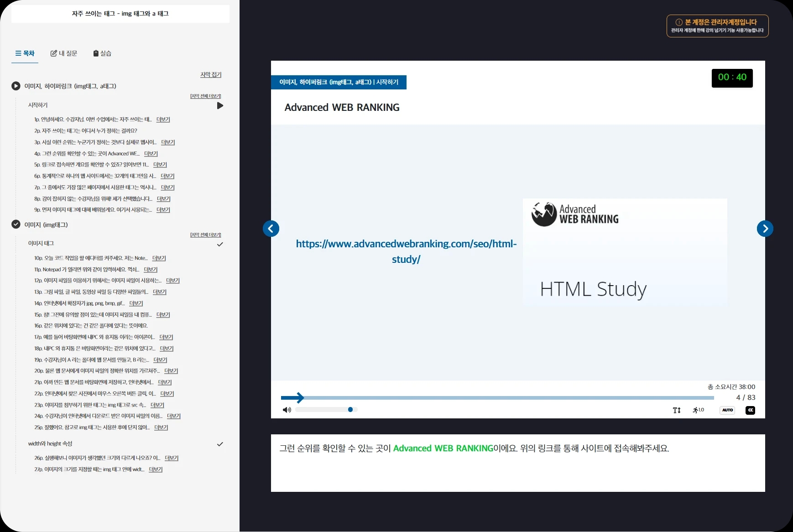Select subtitle line 11p Notepad 가 열리면
The height and width of the screenshot is (532, 793).
[87, 270]
